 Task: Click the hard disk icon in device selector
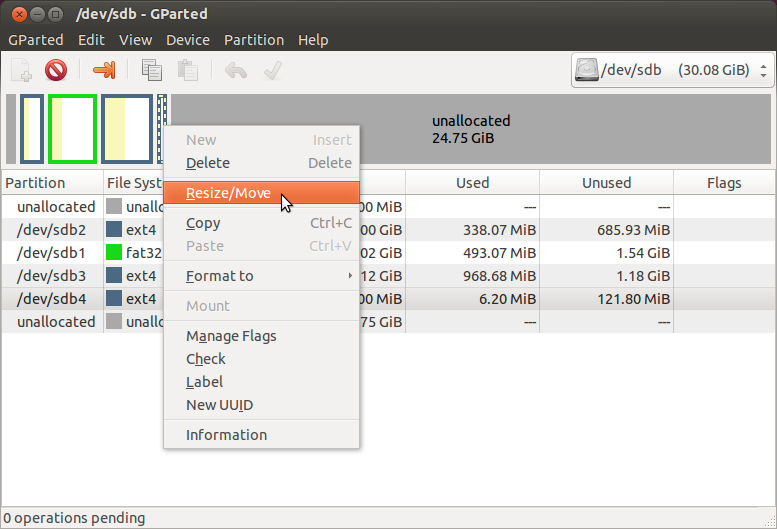pos(587,70)
